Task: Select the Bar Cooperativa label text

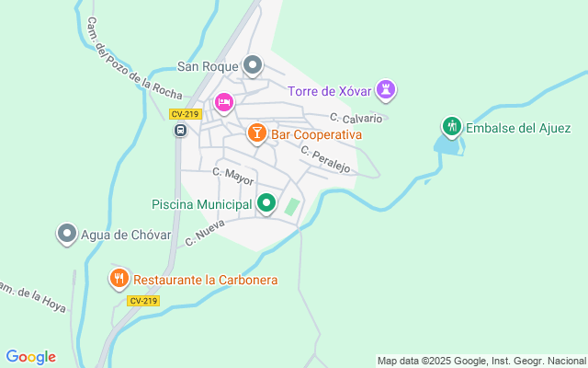Action: coord(316,134)
